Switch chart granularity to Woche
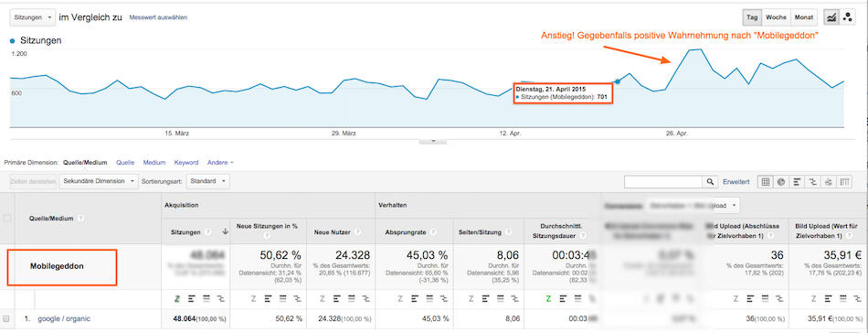This screenshot has width=868, height=333. [x=776, y=17]
